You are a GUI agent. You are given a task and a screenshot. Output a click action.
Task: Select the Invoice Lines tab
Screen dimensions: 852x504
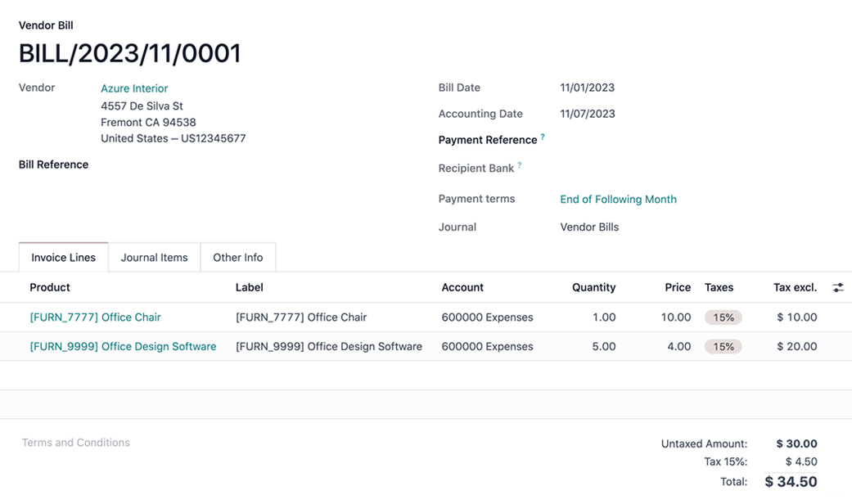tap(63, 257)
